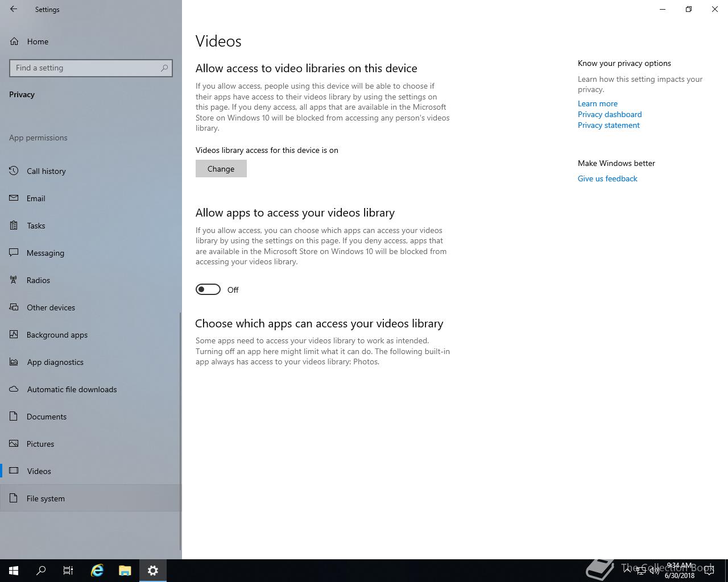The image size is (728, 582).
Task: Go back with the Settings back arrow
Action: tap(14, 9)
